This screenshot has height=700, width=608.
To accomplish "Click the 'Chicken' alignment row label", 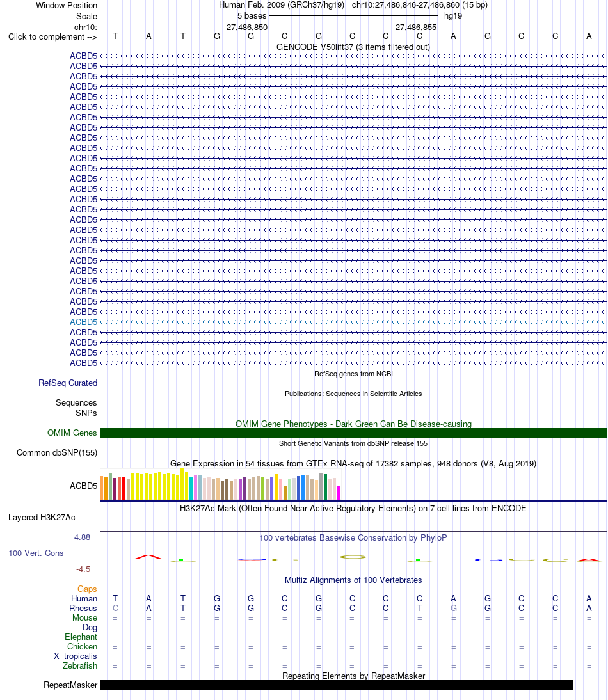I will [x=82, y=646].
